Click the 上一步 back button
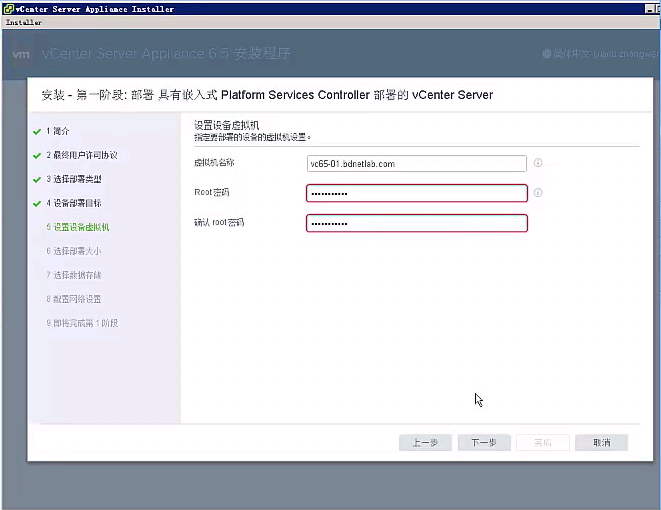Screen dimensions: 661x510 click(x=425, y=443)
